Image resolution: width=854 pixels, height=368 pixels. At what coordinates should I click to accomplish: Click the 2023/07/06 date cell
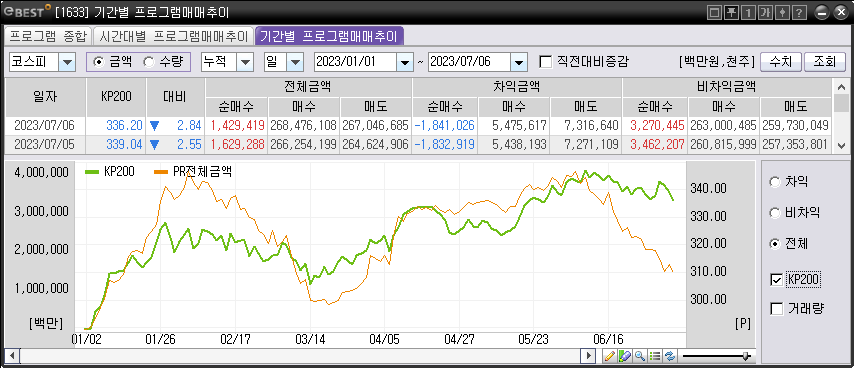click(x=45, y=126)
